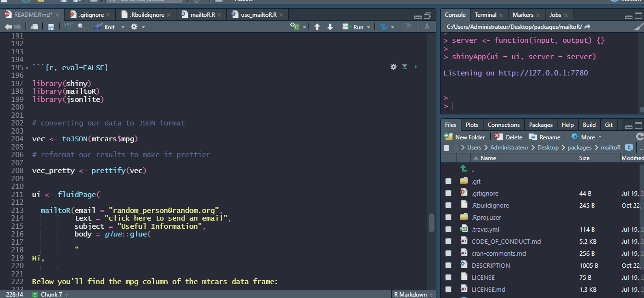Clear console with broom icon
Screen dimensions: 644x298
[x=638, y=27]
